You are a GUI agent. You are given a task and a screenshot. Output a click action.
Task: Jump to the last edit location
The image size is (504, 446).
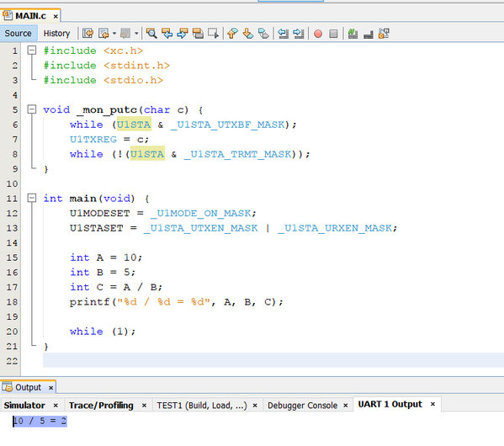pyautogui.click(x=88, y=33)
